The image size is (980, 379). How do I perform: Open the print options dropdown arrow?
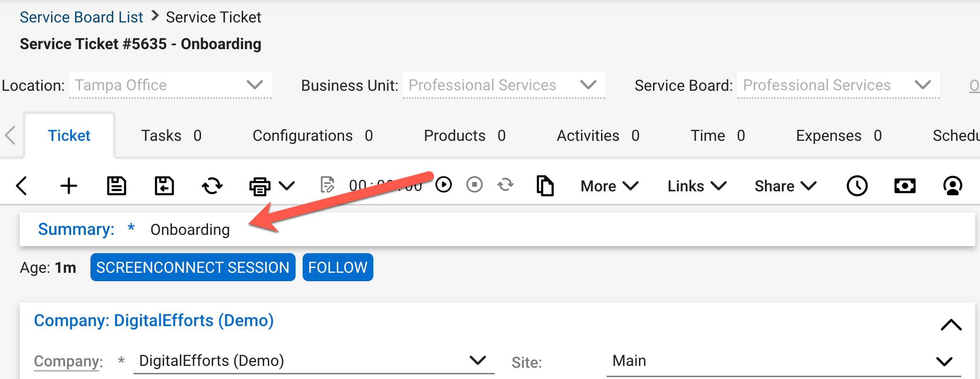pos(287,186)
